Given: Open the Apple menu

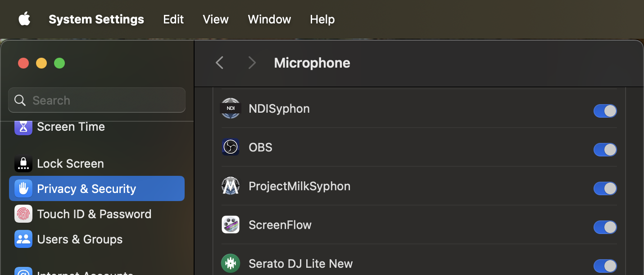Looking at the screenshot, I should pyautogui.click(x=24, y=19).
